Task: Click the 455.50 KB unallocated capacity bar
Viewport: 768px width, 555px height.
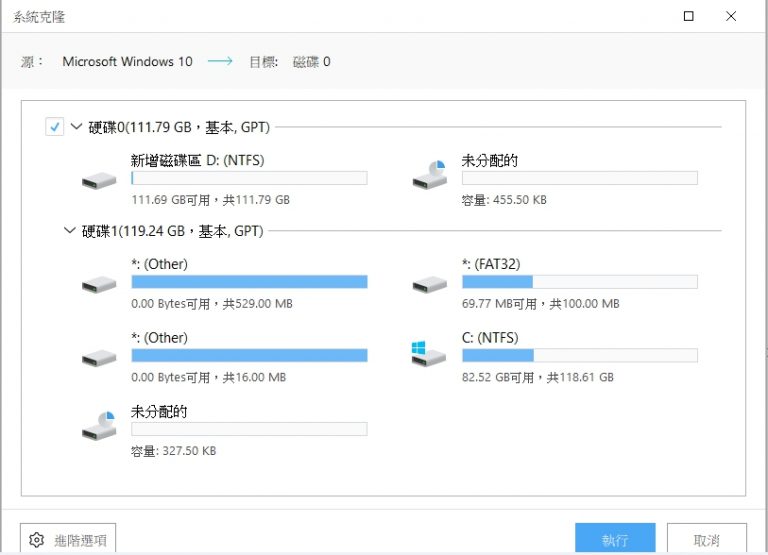Action: point(579,178)
